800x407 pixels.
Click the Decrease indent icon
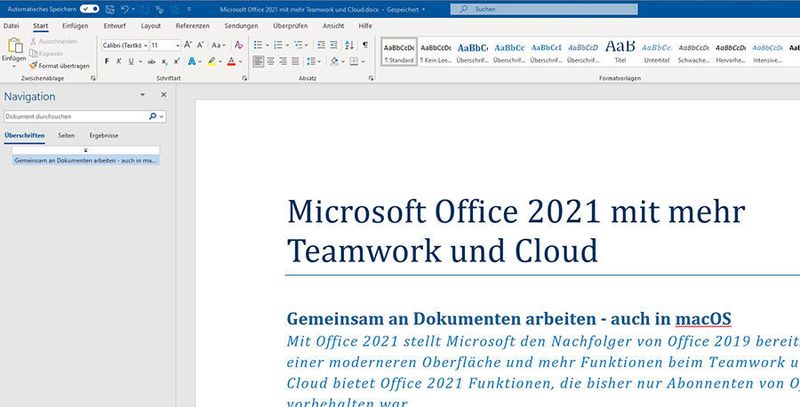[321, 45]
